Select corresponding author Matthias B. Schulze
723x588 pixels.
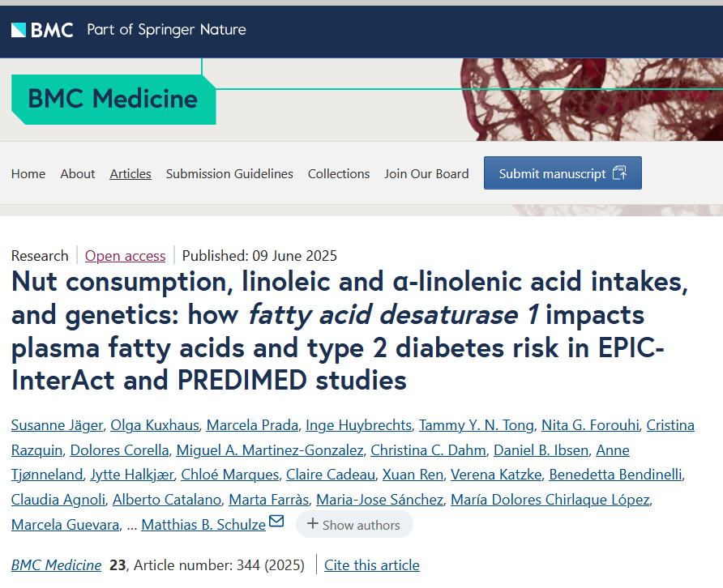point(203,525)
